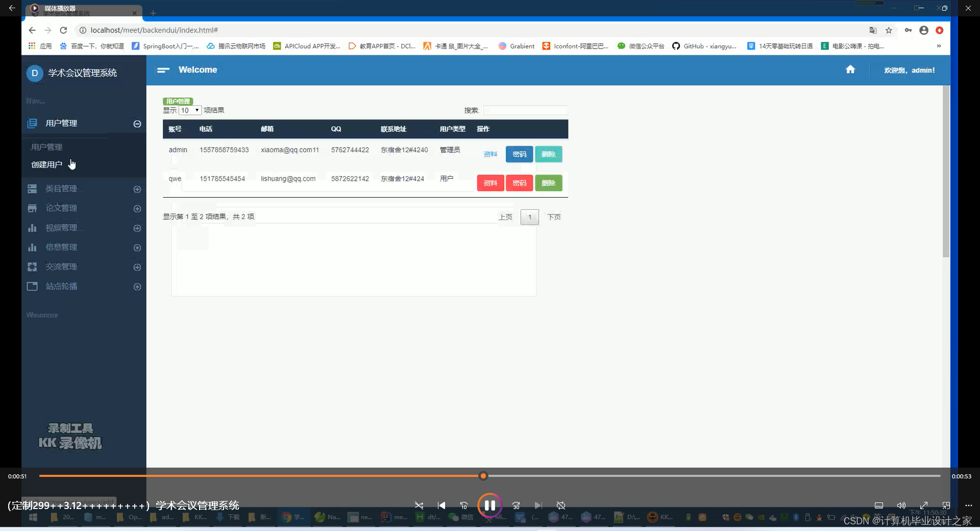Viewport: 980px width, 531px height.
Task: Switch the player to full screen
Action: [x=924, y=505]
